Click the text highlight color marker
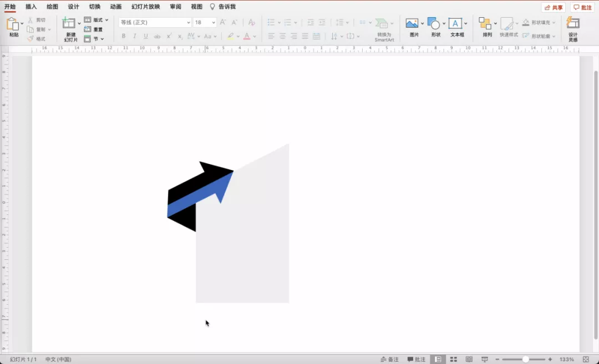Viewport: 599px width, 364px height. pyautogui.click(x=230, y=36)
